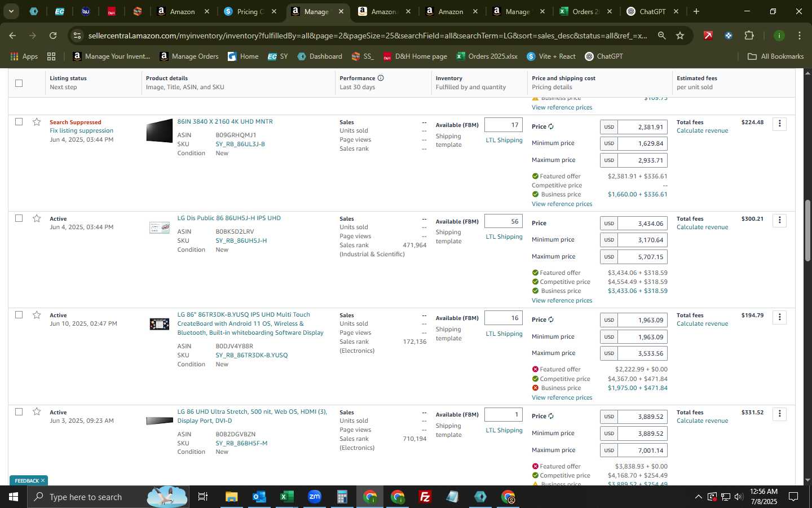Open kebab menu for $300.21 fees row
The image size is (812, 508).
780,220
